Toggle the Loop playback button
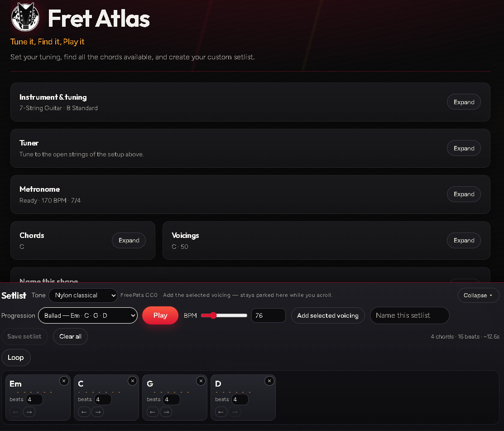The height and width of the screenshot is (431, 504). [16, 358]
